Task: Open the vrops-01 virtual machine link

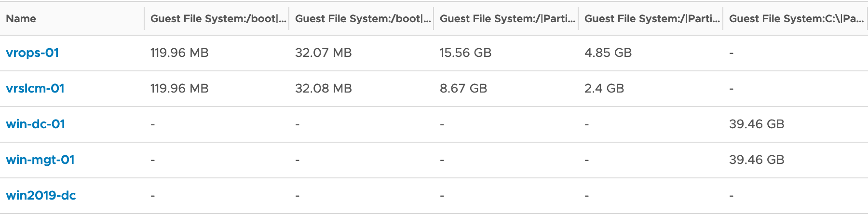Action: (32, 53)
